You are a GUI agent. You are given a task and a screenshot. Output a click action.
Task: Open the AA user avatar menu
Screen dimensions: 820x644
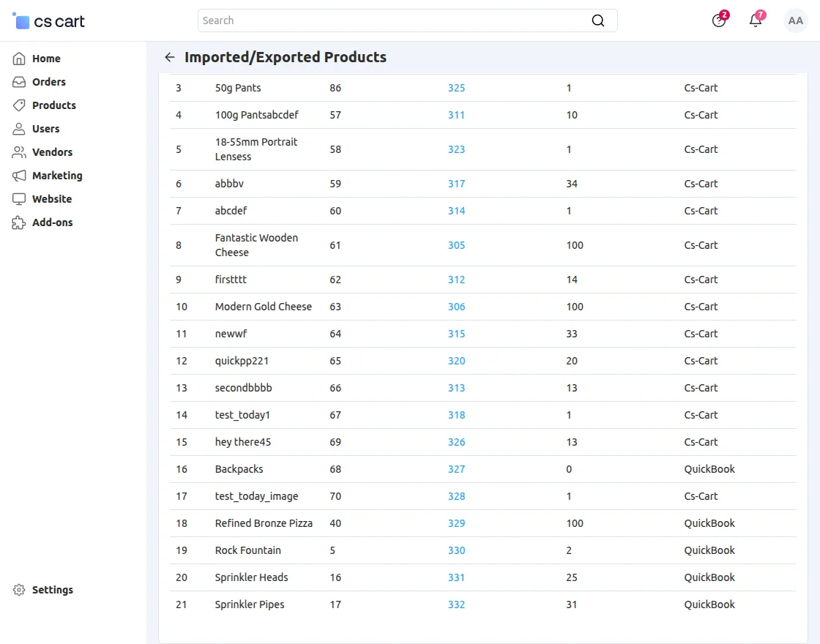(795, 20)
